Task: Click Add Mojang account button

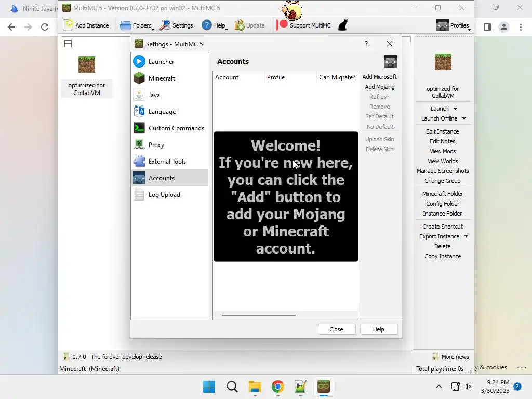Action: pyautogui.click(x=379, y=87)
